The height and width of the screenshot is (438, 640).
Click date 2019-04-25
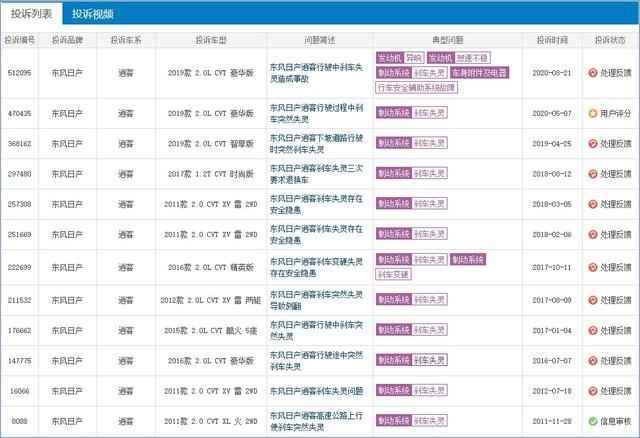(552, 144)
